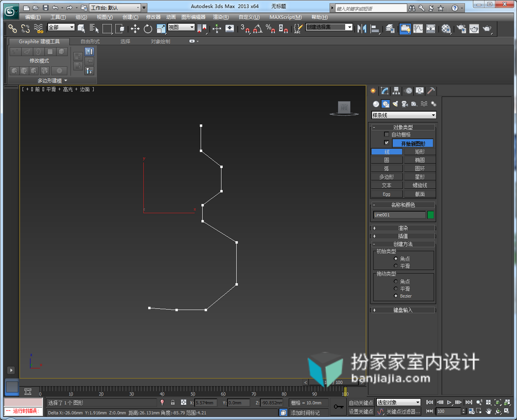Click the Render Setup teapot icon

(x=461, y=29)
